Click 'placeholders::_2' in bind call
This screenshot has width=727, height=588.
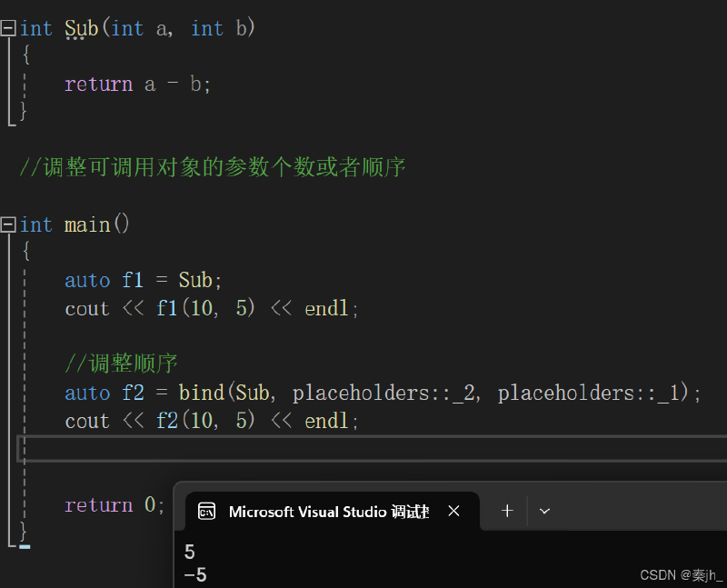(x=383, y=394)
